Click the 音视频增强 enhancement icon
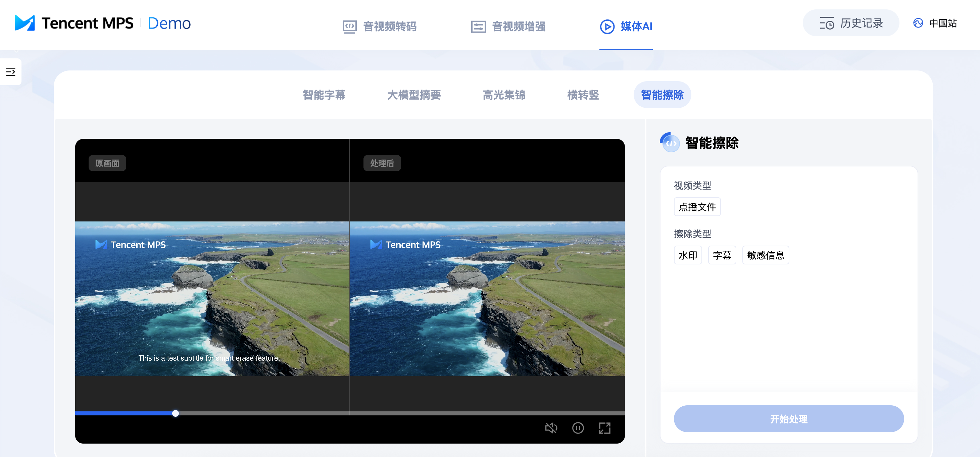The image size is (980, 457). (478, 27)
